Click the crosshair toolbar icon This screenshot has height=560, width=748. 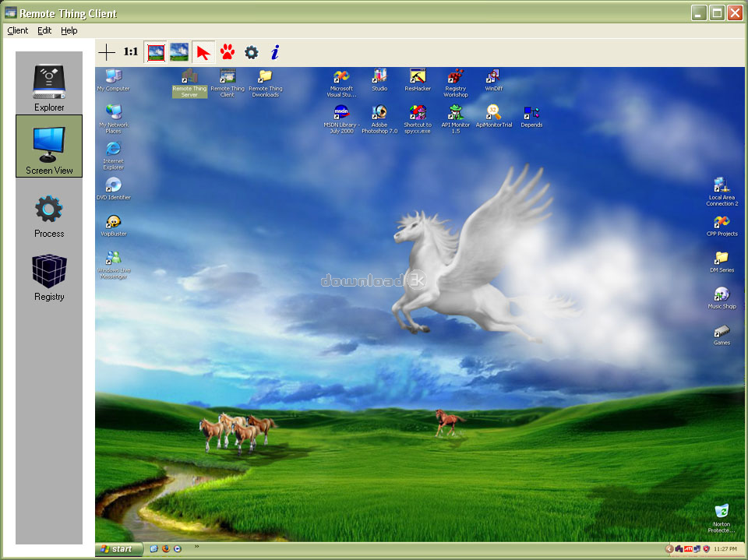pos(107,52)
